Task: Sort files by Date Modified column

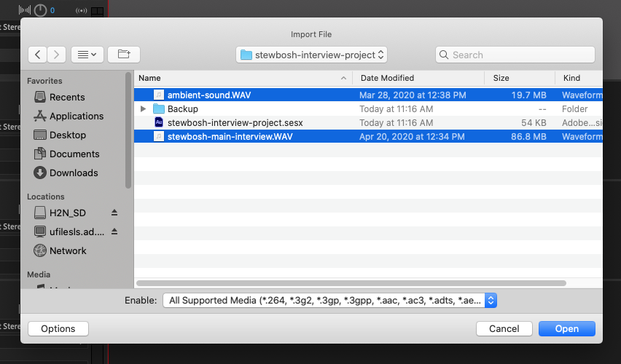Action: 387,78
